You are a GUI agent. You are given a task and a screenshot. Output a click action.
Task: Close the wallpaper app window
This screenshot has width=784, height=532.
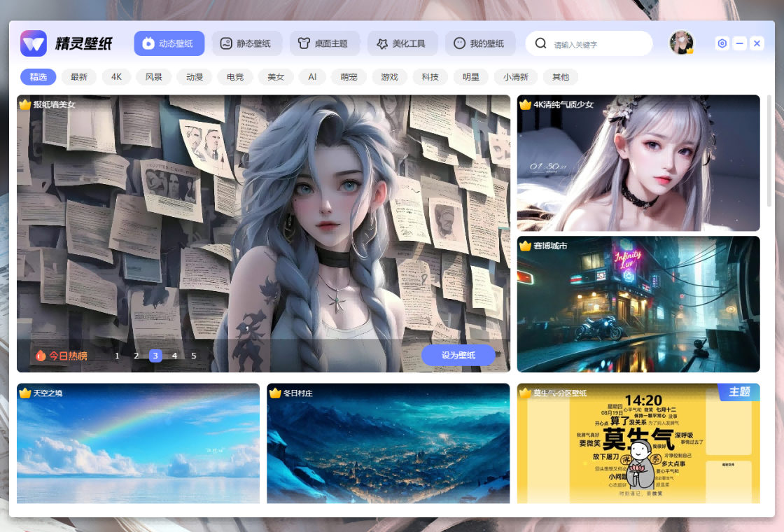pyautogui.click(x=757, y=43)
